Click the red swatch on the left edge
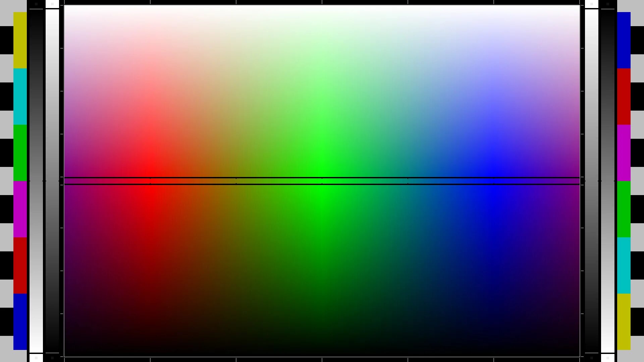 coord(20,265)
